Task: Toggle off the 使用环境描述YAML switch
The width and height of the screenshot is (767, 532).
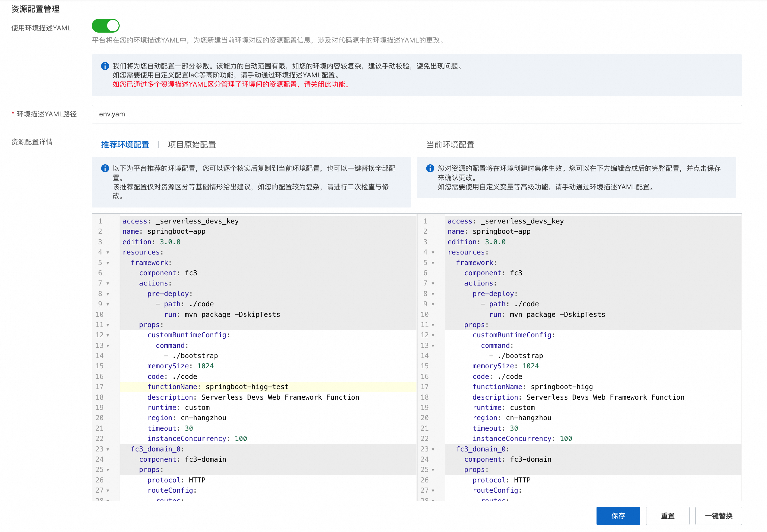Action: tap(105, 26)
